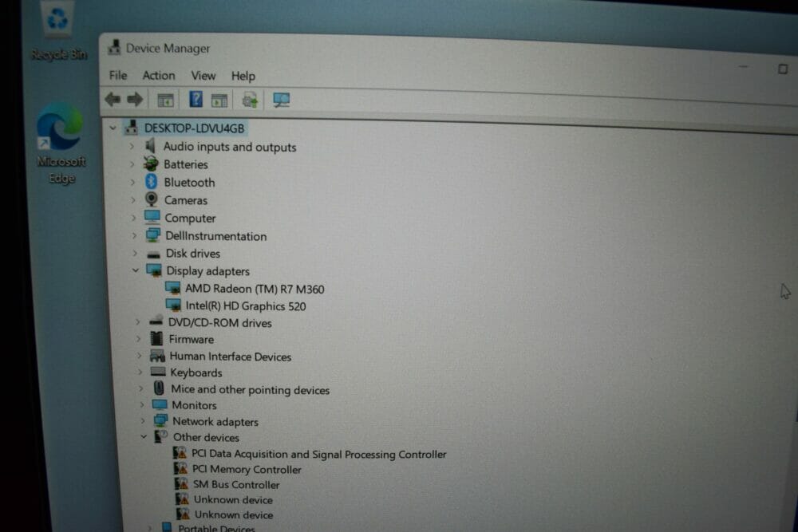Click the Bluetooth category label
The image size is (798, 532).
189,182
